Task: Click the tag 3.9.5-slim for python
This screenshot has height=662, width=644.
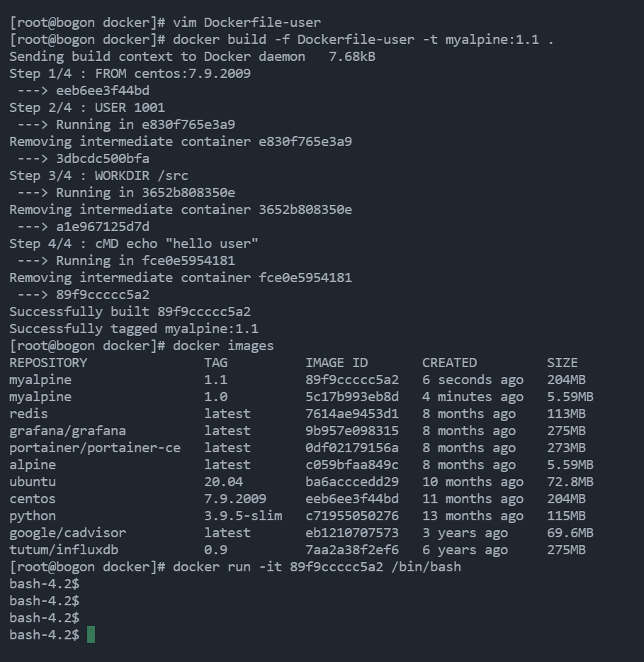Action: 243,515
